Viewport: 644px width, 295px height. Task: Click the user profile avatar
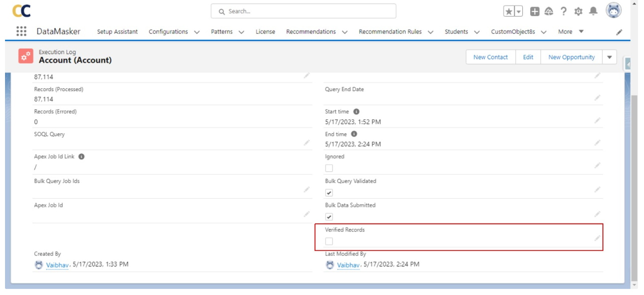(x=613, y=11)
